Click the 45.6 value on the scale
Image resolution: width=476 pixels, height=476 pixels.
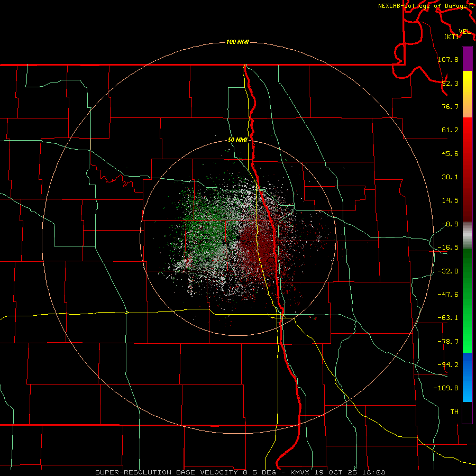[x=450, y=153]
